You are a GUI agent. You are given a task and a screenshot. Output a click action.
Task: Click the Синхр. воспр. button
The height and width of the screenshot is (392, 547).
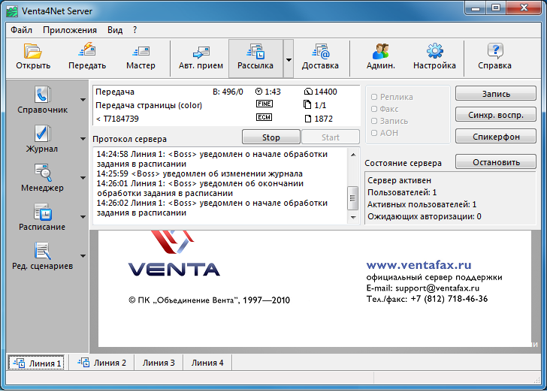click(x=496, y=115)
